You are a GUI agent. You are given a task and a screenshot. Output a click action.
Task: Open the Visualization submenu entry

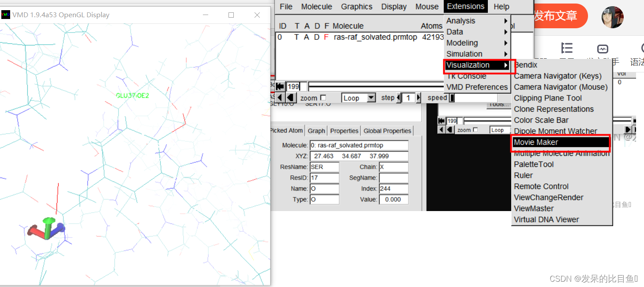[x=477, y=65]
